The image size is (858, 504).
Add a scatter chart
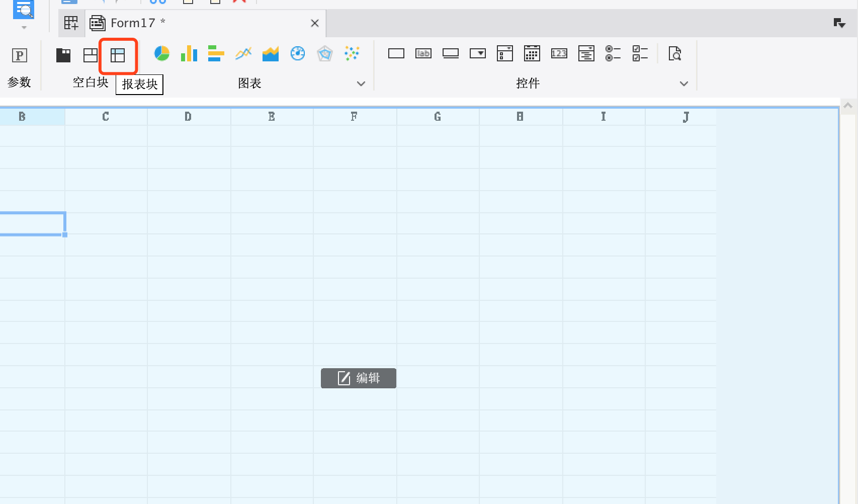point(352,53)
